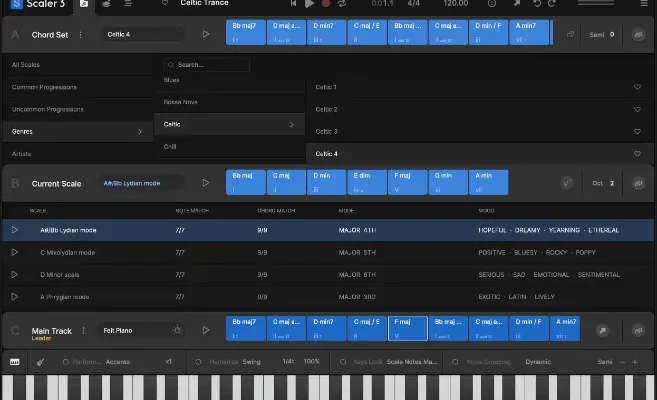
Task: Expand the Celtic genre submenu
Action: pos(229,124)
